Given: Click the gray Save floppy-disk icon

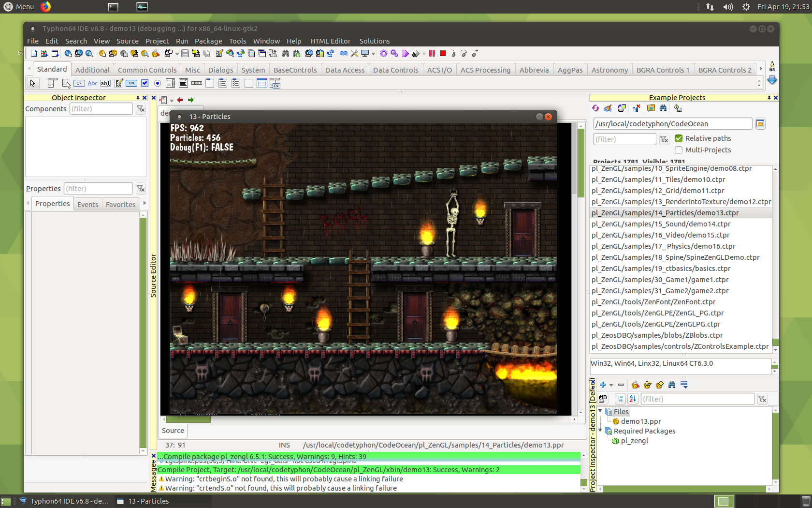Looking at the screenshot, I should tap(185, 53).
